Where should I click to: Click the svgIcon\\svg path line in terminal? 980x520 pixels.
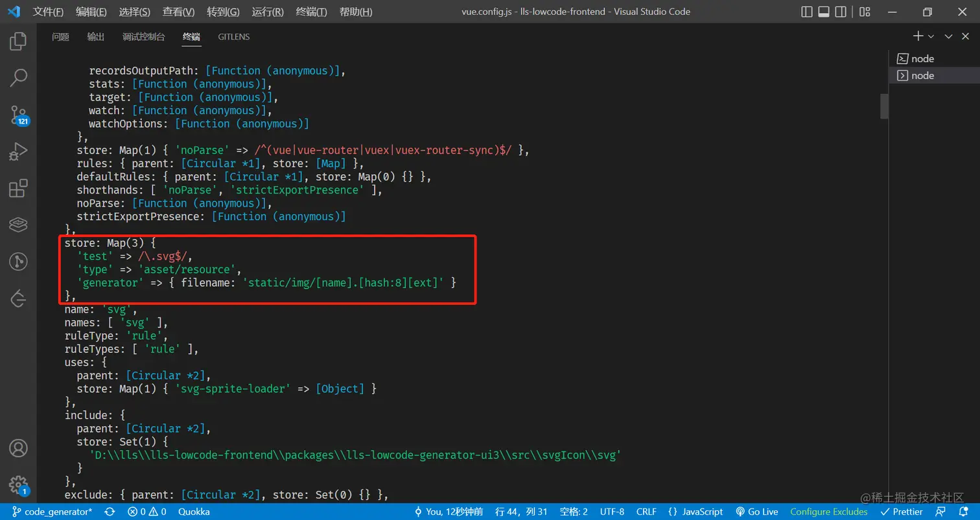[x=355, y=455]
